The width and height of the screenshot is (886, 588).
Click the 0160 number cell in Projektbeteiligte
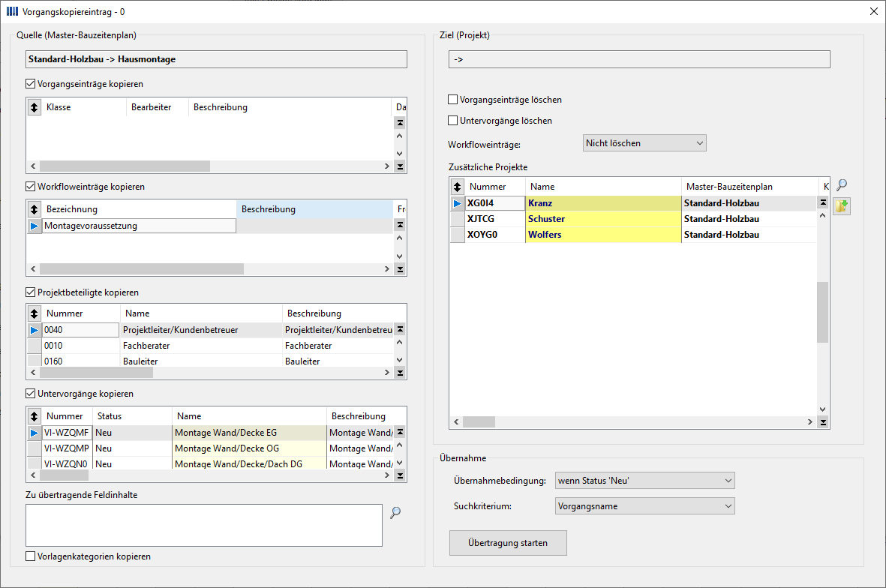click(x=81, y=361)
